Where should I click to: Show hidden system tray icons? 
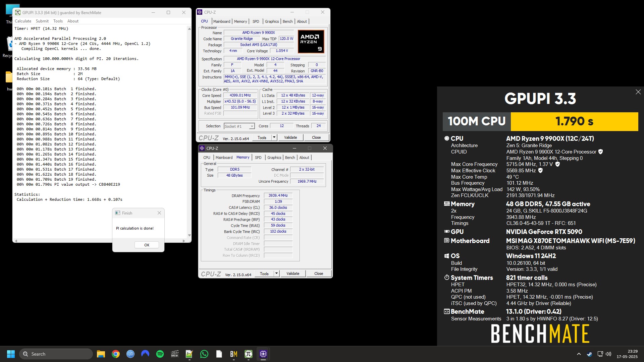579,354
